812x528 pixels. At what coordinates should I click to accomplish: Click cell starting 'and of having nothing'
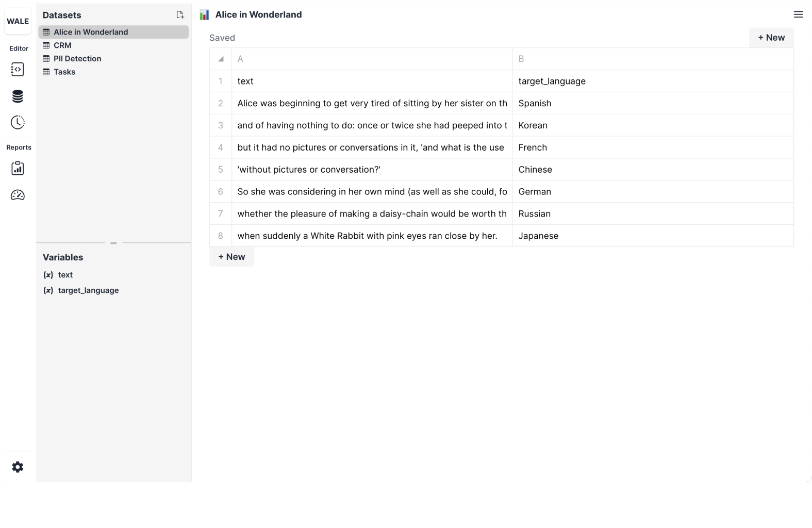pyautogui.click(x=372, y=125)
